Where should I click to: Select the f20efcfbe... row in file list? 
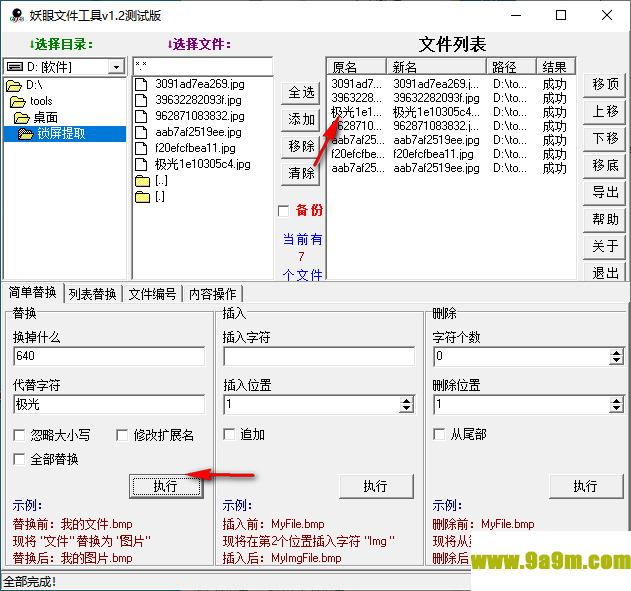[x=450, y=154]
